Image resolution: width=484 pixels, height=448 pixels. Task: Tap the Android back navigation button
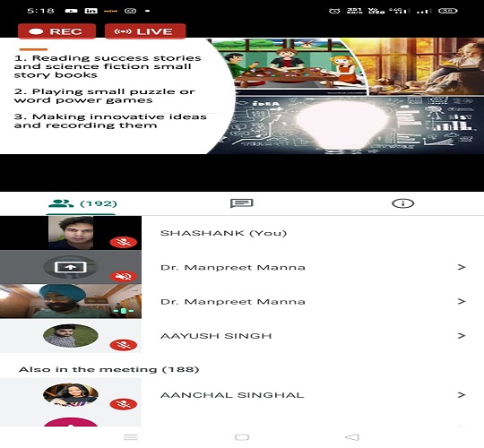click(352, 437)
